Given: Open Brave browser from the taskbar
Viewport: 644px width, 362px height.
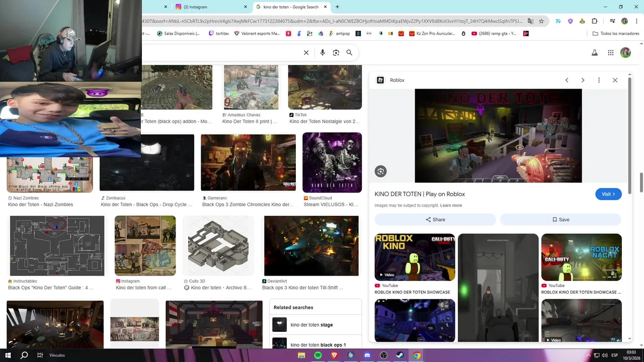Looking at the screenshot, I should 335,355.
